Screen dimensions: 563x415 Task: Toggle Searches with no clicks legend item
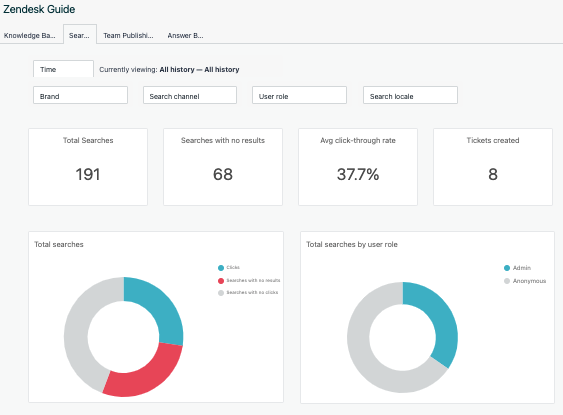coord(248,293)
